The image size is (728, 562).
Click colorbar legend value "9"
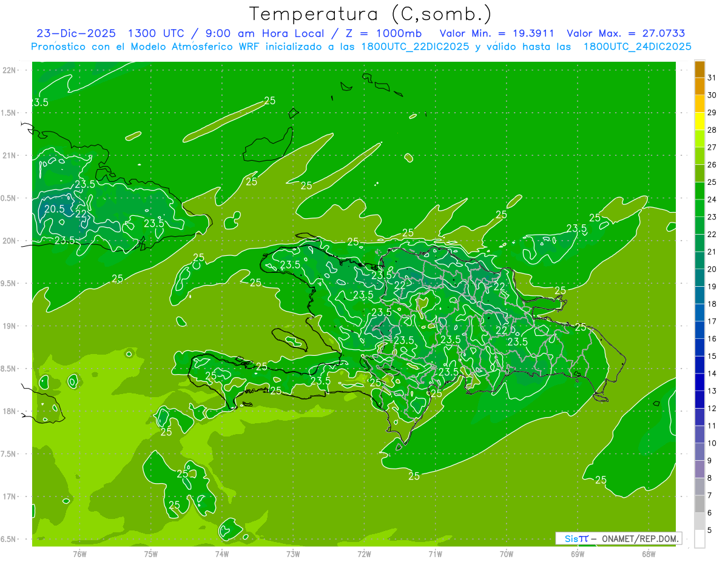(x=710, y=461)
